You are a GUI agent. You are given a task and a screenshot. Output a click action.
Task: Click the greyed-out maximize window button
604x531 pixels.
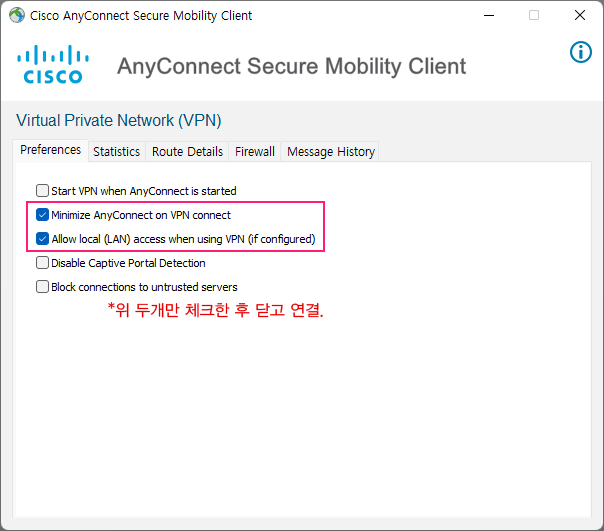(534, 16)
